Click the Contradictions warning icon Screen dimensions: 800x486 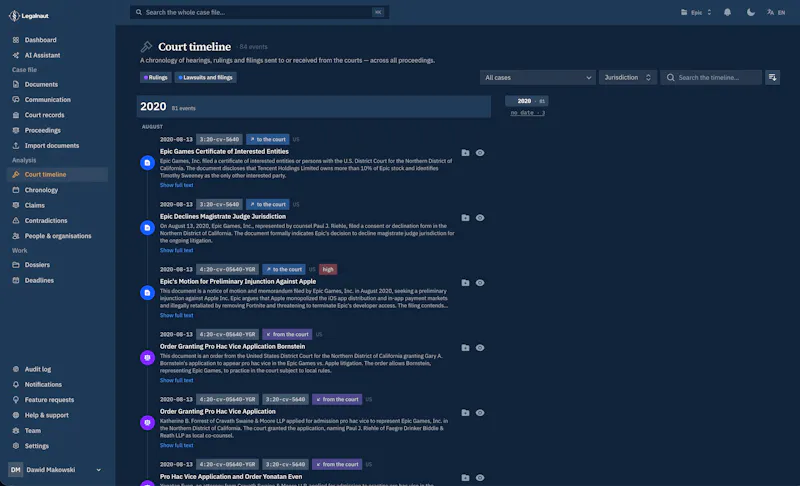[16, 220]
